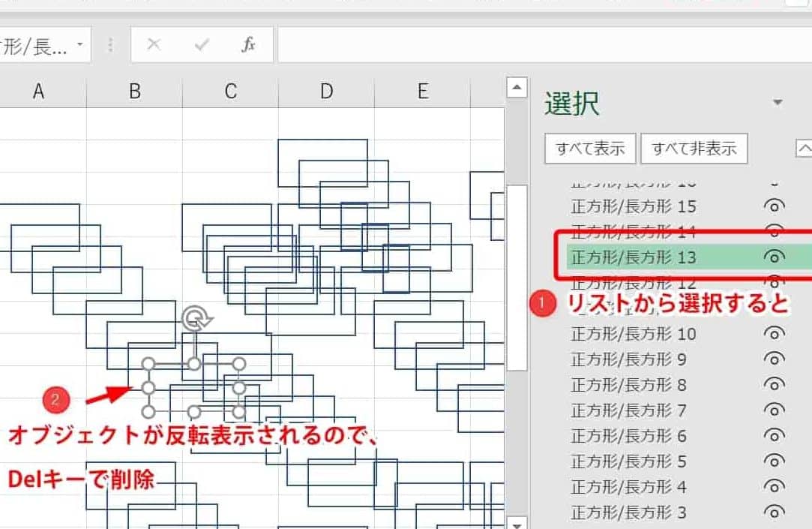
Task: Select 正方形/長方形 6 in the list
Action: coord(628,436)
